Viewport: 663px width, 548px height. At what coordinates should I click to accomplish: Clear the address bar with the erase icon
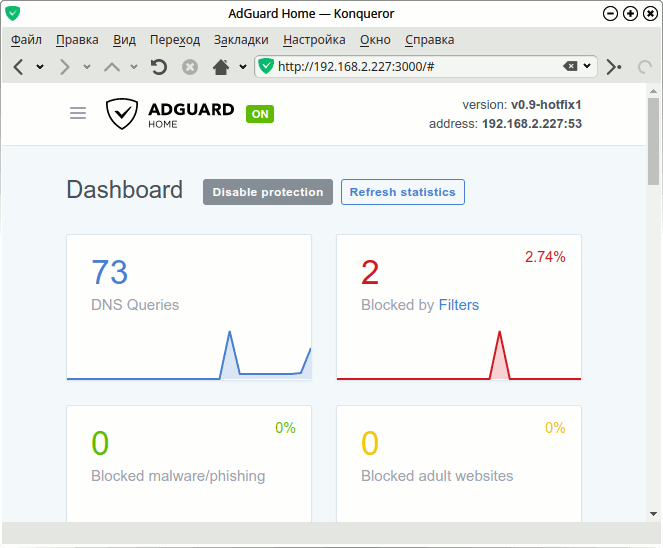click(570, 66)
